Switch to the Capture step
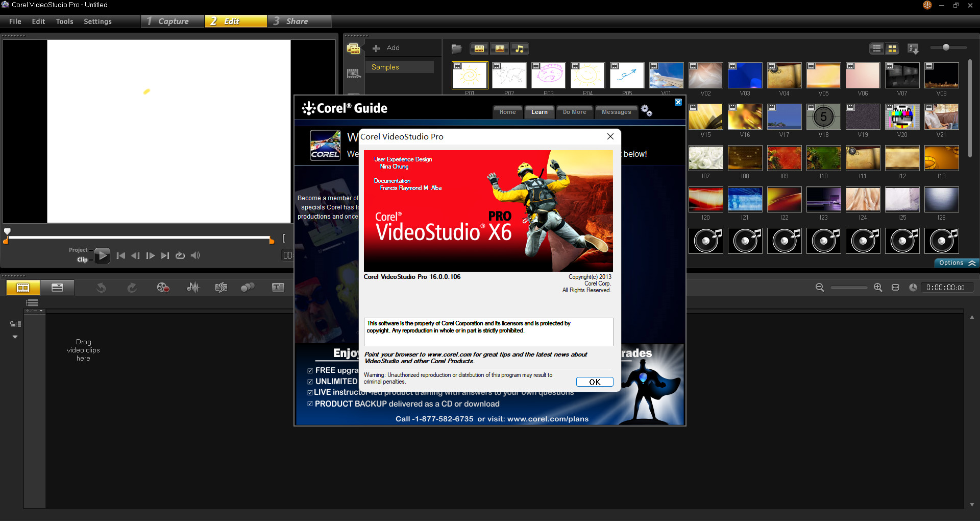This screenshot has height=521, width=980. (x=172, y=21)
